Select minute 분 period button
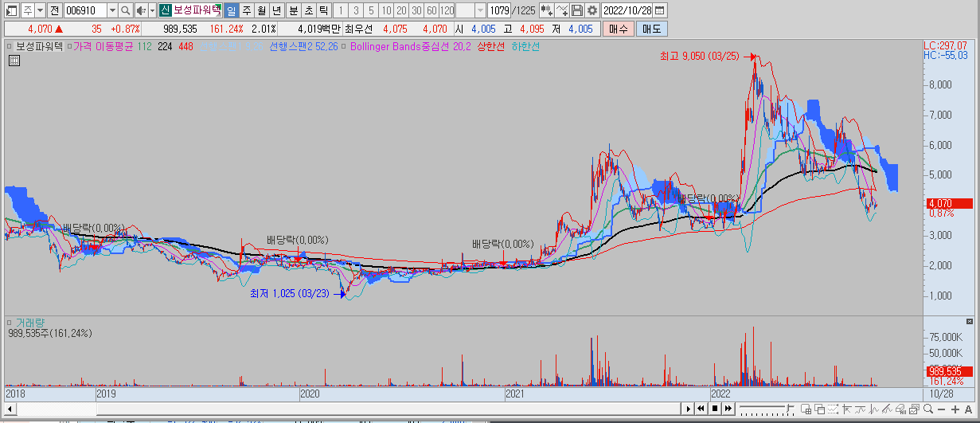This screenshot has height=423, width=980. pyautogui.click(x=293, y=10)
